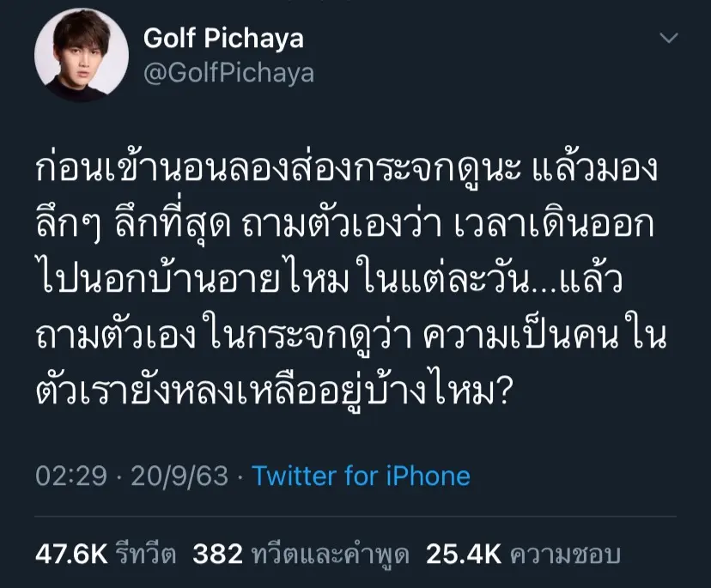The height and width of the screenshot is (588, 711).
Task: Click the divider line above the stats row
Action: click(x=355, y=516)
